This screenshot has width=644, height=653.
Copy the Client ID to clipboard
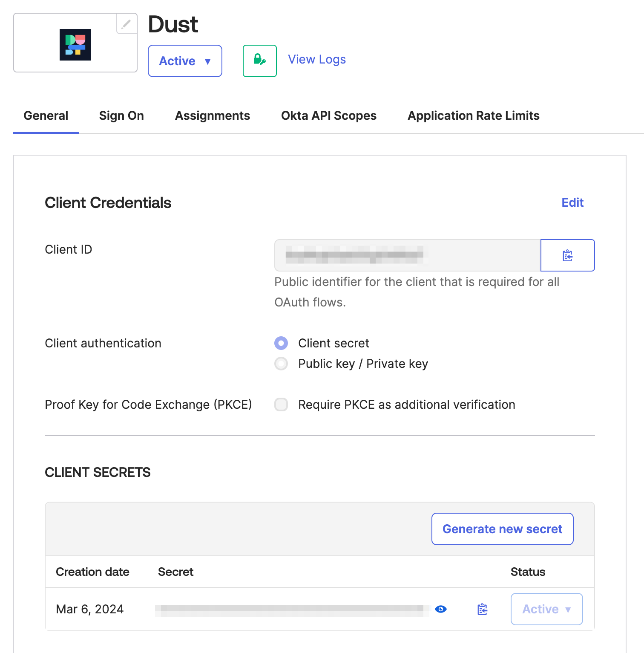[568, 255]
